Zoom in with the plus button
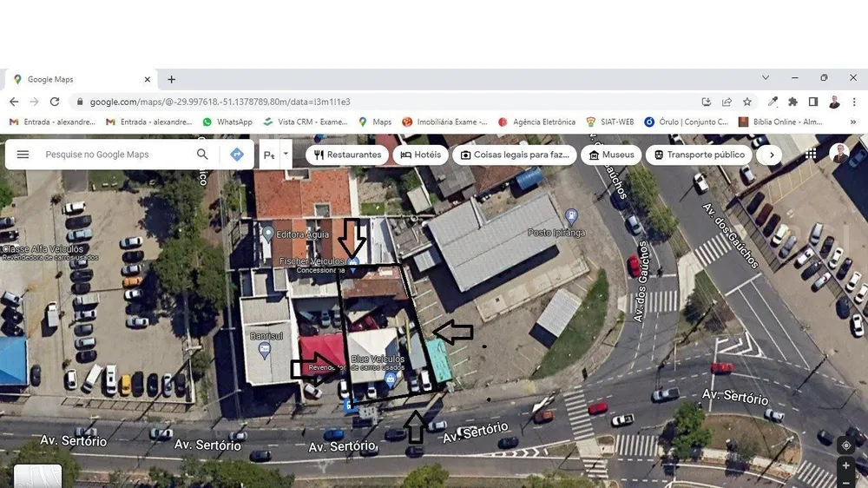The image size is (868, 488). [x=845, y=465]
